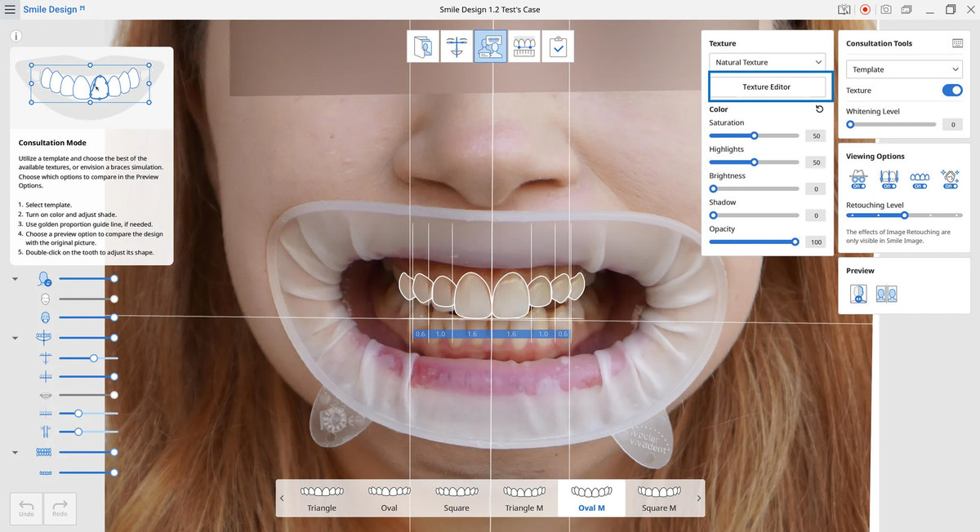
Task: Collapse the teeth template layers group arrow
Action: (16, 452)
